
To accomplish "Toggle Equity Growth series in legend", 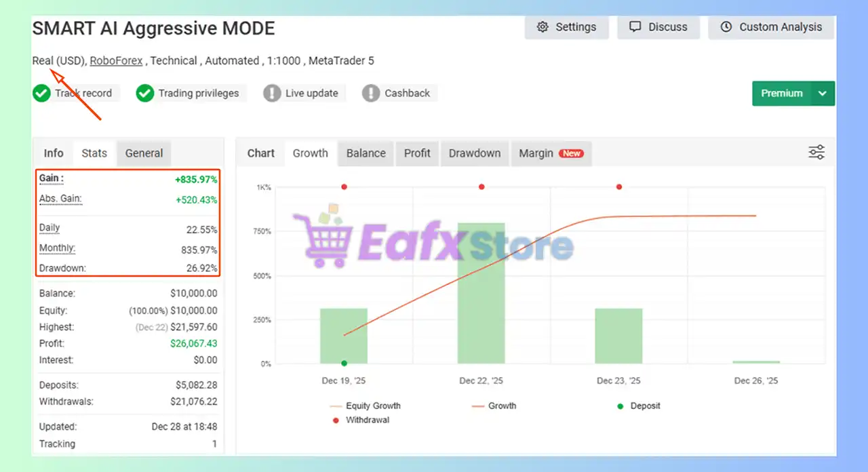I will tap(365, 406).
